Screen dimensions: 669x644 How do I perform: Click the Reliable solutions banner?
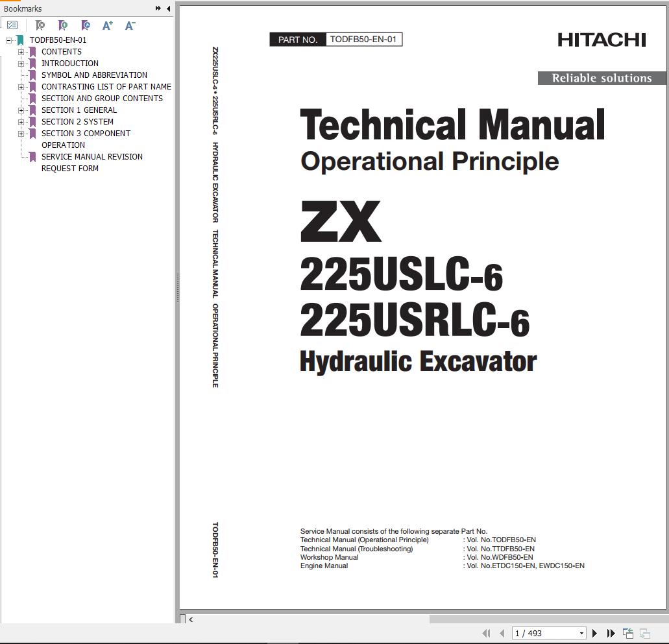pyautogui.click(x=602, y=78)
